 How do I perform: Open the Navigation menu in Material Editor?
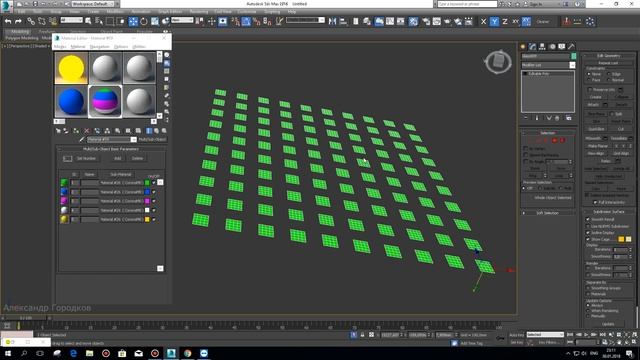(100, 47)
